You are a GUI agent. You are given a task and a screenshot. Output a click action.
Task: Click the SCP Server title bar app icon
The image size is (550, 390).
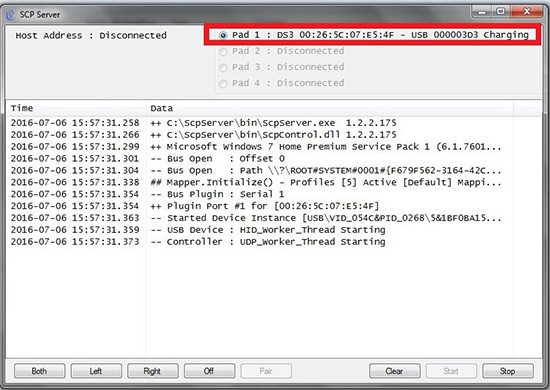point(11,14)
